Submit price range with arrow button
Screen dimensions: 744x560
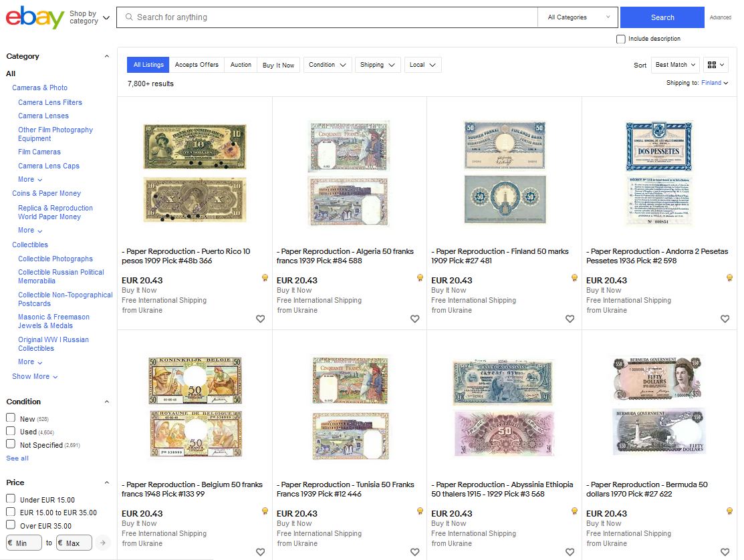(102, 543)
